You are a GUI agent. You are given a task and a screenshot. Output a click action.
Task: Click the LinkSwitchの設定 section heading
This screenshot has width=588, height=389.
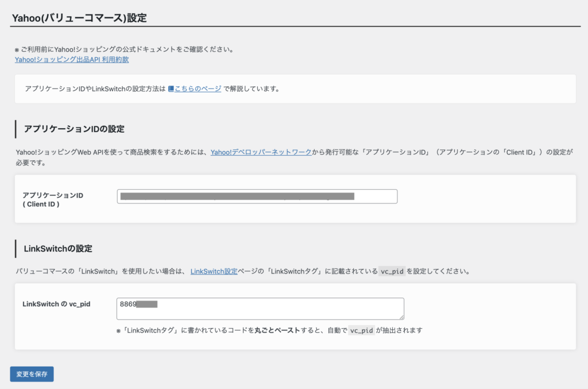click(x=58, y=249)
